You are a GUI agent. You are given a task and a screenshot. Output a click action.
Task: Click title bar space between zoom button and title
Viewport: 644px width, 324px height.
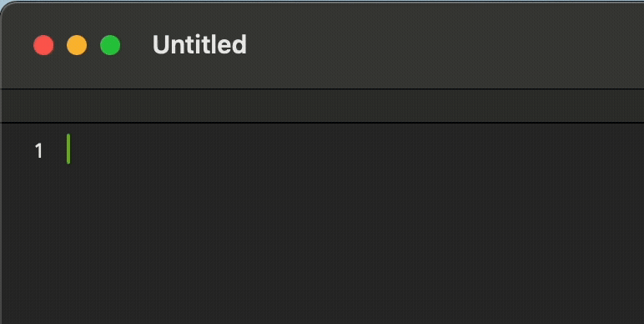click(x=136, y=45)
